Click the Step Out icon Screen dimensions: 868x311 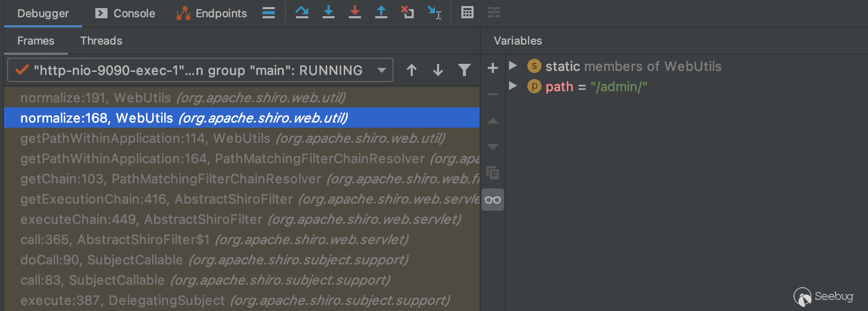tap(381, 12)
